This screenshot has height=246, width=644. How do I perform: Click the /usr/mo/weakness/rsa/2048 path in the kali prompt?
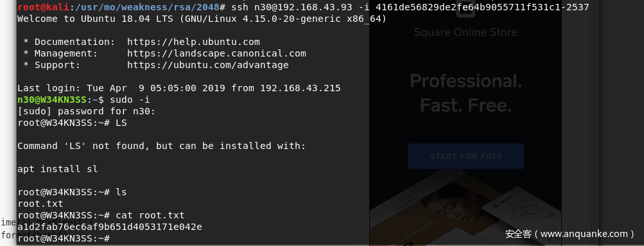coord(148,8)
